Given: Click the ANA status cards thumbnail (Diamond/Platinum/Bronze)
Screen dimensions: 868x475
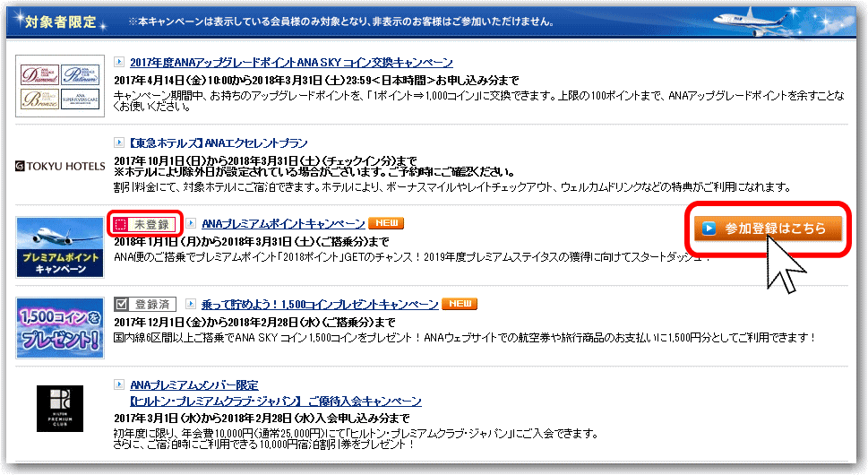Looking at the screenshot, I should (60, 86).
